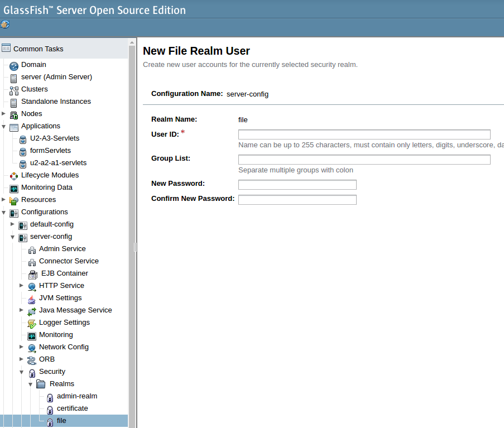Screen dimensions: 504x428
Task: Open Common Tasks in the sidebar
Action: pos(39,49)
